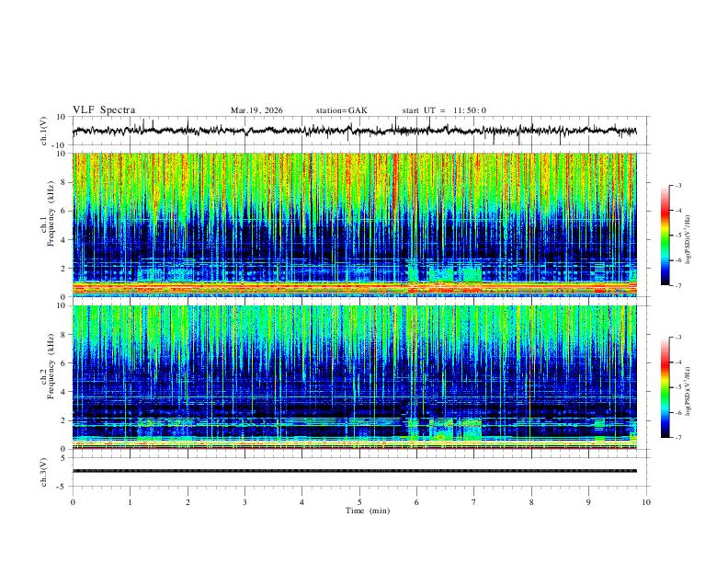Click the time axis tick label '6'
This screenshot has height=563, width=728.
[x=417, y=502]
